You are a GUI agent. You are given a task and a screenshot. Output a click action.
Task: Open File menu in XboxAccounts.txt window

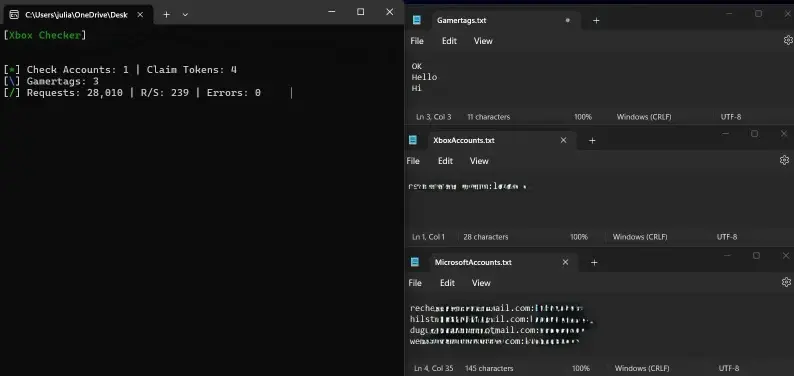[413, 161]
